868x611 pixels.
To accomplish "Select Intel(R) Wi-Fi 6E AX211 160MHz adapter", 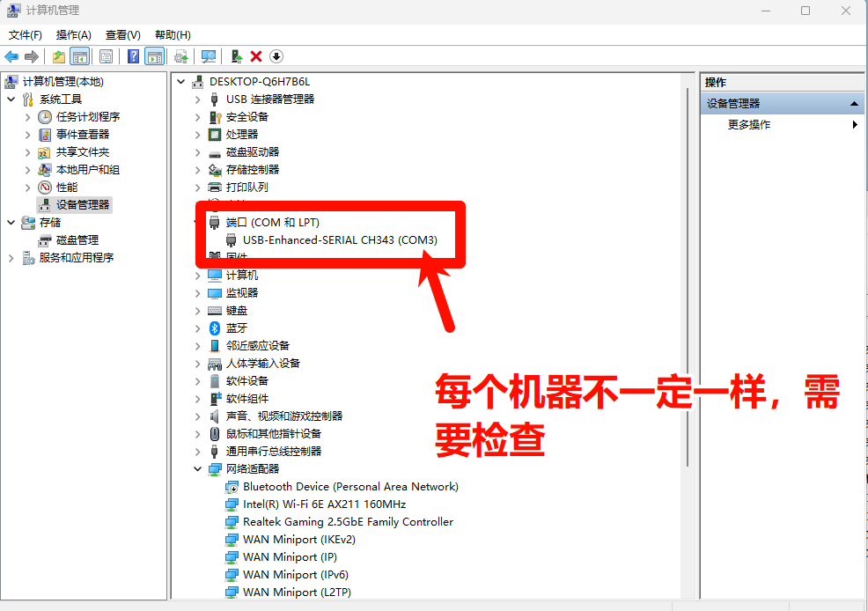I will [x=324, y=504].
